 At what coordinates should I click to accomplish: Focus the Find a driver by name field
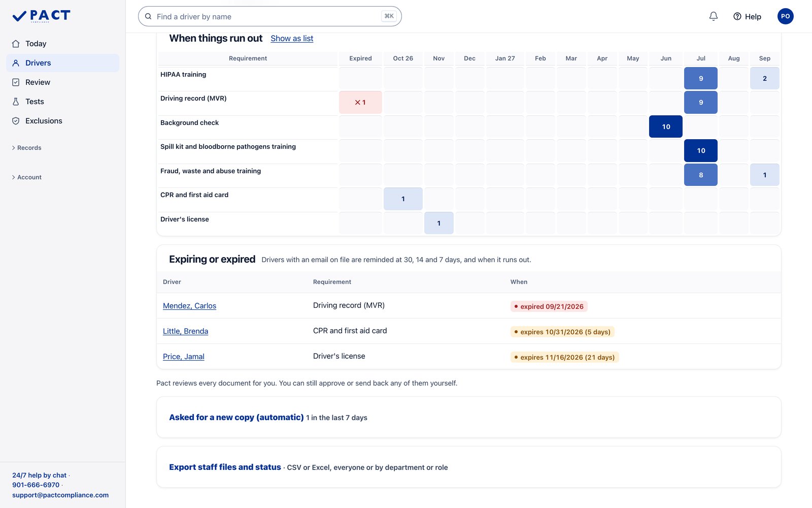(x=270, y=16)
